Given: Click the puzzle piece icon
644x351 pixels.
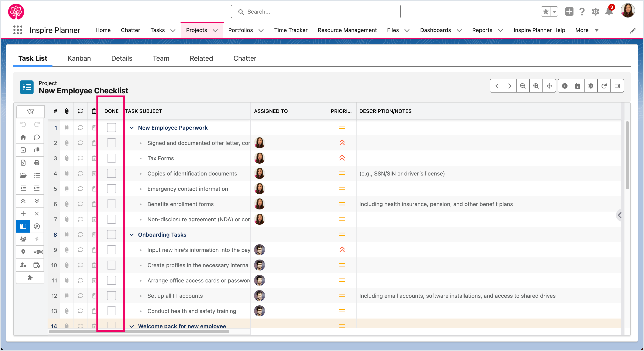Looking at the screenshot, I should point(30,278).
